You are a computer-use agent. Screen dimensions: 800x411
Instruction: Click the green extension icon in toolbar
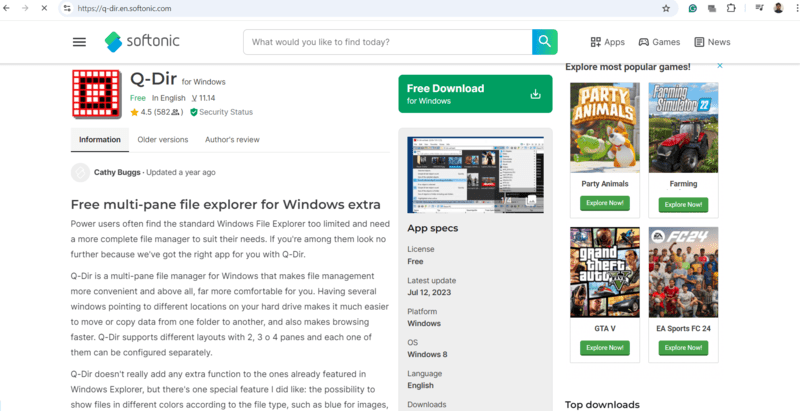[x=692, y=8]
